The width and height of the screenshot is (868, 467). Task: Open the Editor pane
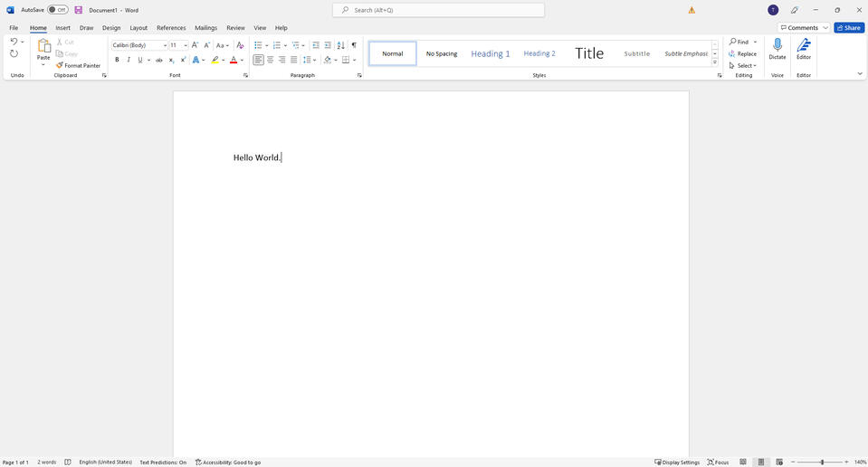point(803,49)
